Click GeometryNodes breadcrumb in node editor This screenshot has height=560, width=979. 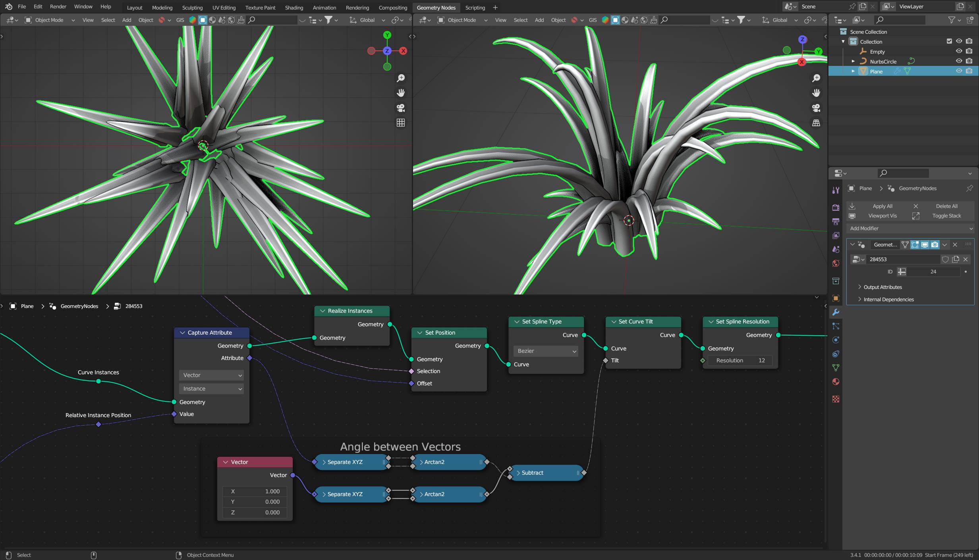click(x=79, y=306)
